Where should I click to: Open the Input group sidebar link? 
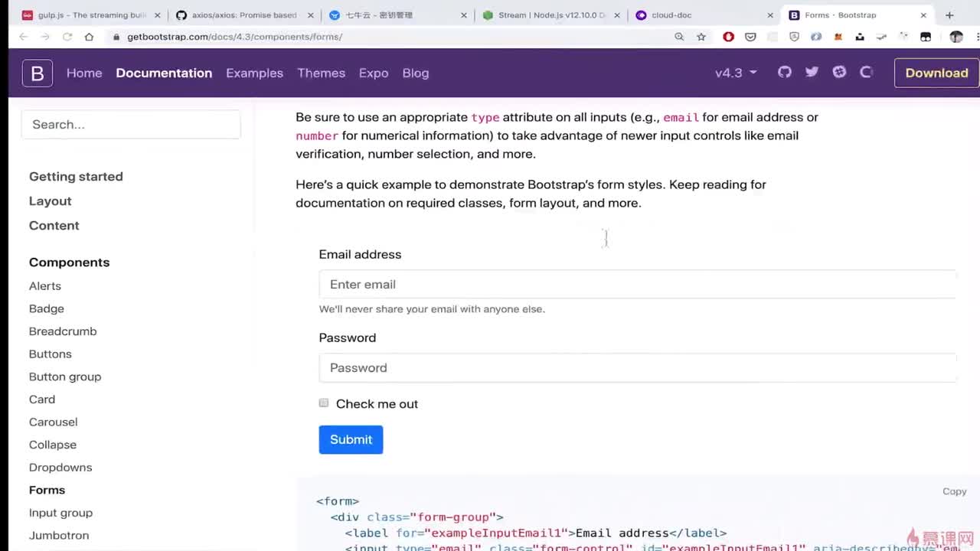click(60, 513)
